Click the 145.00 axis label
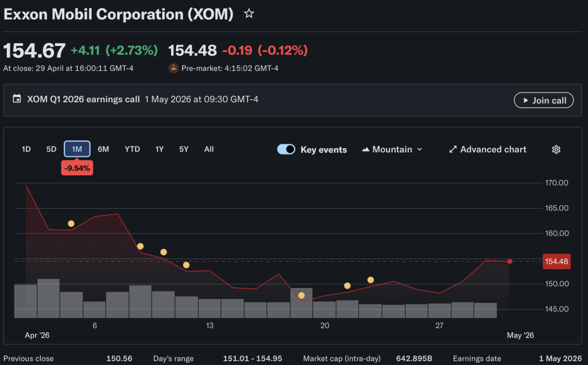The image size is (588, 365). [x=556, y=309]
